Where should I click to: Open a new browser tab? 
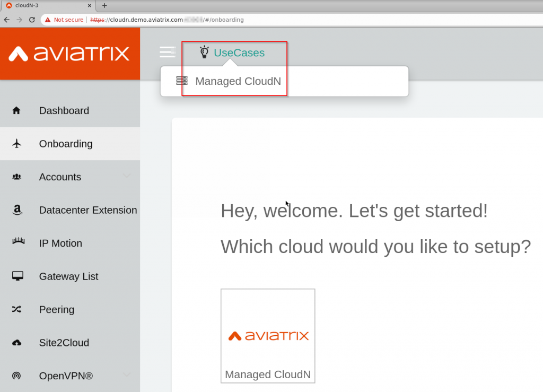104,5
